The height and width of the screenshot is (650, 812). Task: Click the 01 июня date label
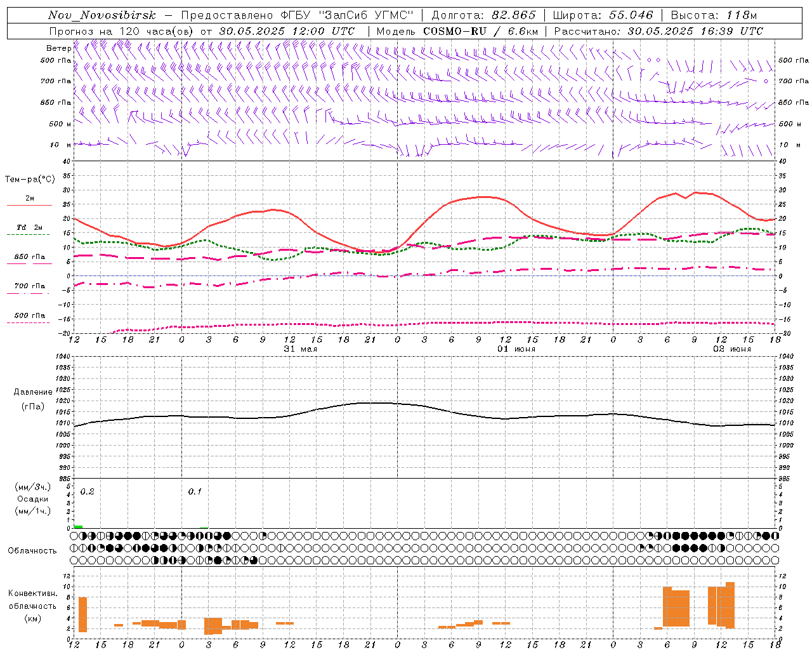[x=516, y=349]
